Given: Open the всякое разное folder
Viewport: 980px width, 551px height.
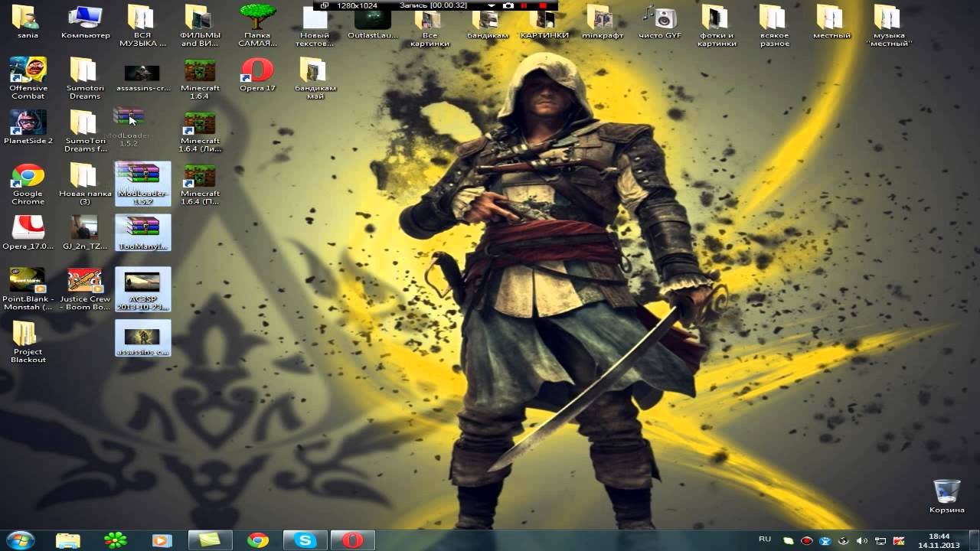Looking at the screenshot, I should pos(774,24).
